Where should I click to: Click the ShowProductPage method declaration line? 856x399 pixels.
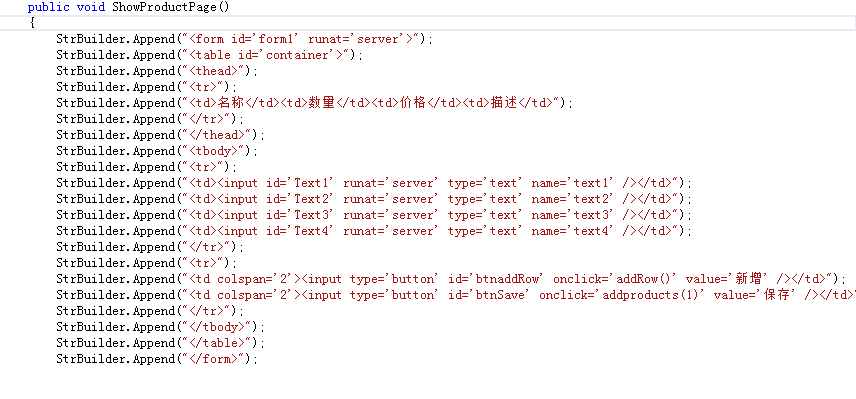pos(128,7)
